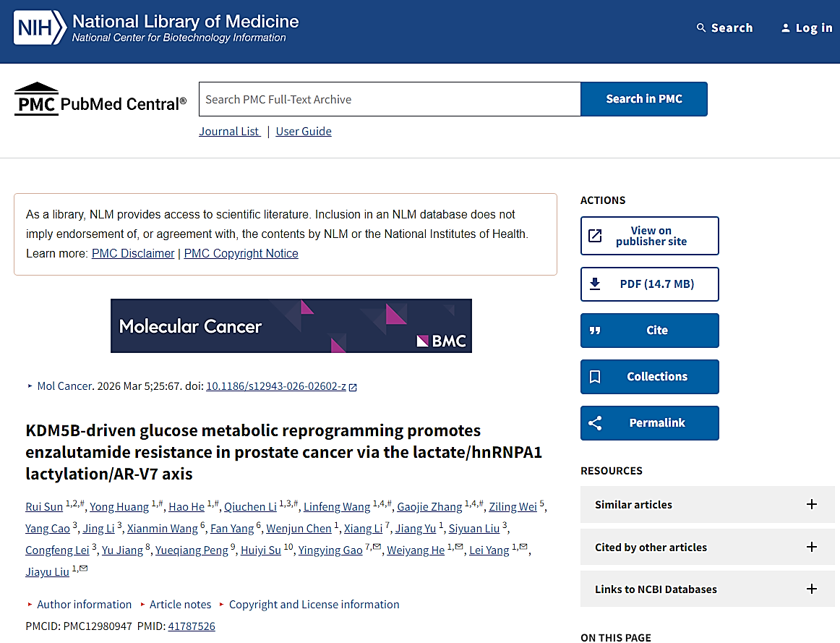Click the external-link icon on publisher button

tap(595, 236)
